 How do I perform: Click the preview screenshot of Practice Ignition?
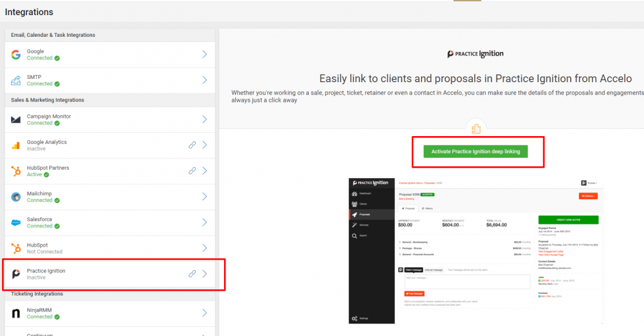(x=476, y=251)
